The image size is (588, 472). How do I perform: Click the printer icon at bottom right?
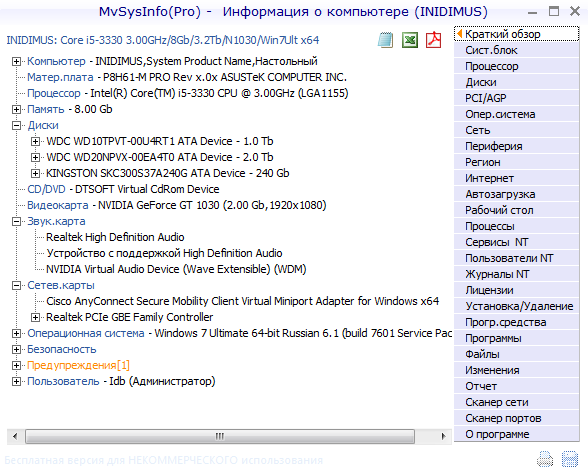tap(545, 459)
